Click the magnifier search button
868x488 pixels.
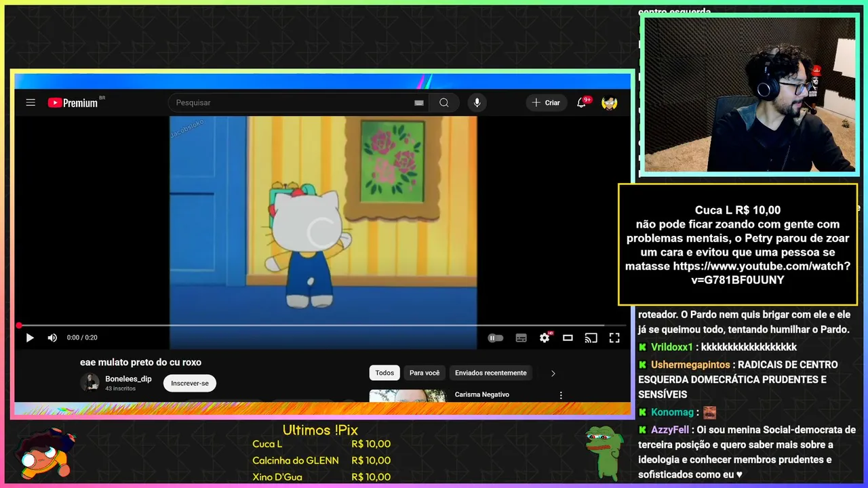[444, 102]
